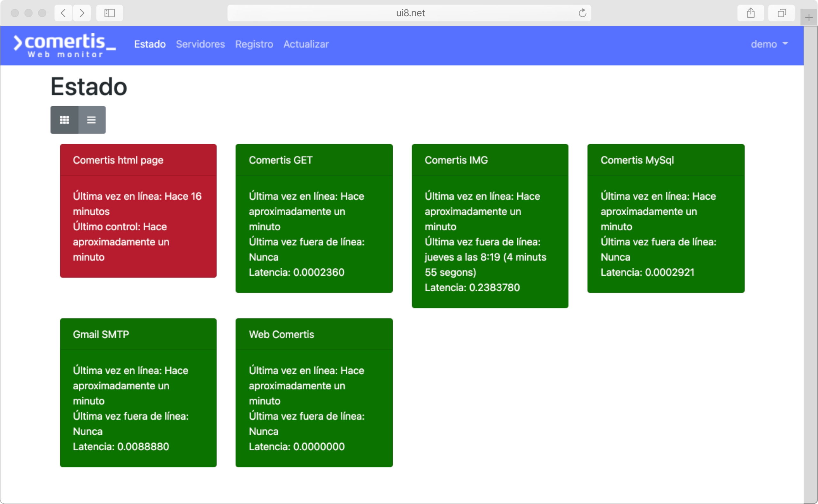Viewport: 818px width, 504px height.
Task: Open the Comertis html page card
Action: tap(138, 211)
